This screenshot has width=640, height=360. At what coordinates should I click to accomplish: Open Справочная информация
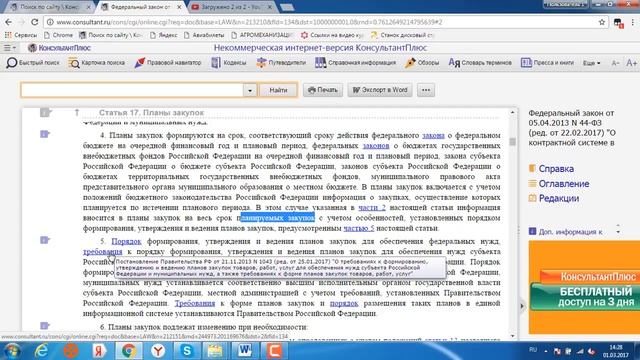click(x=356, y=63)
